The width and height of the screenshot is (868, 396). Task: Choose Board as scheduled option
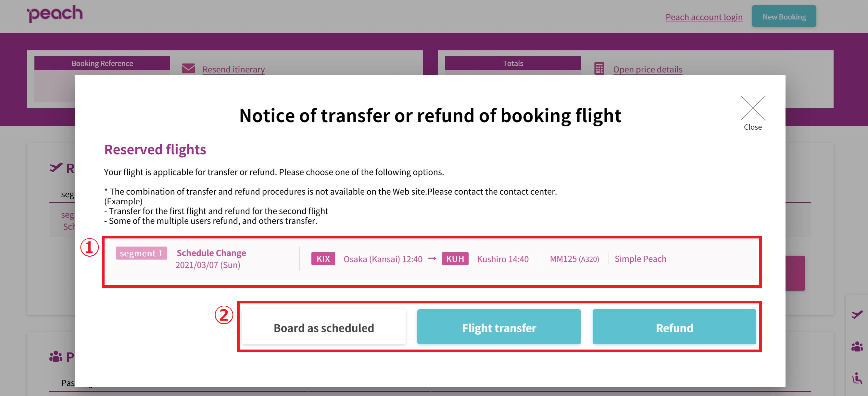323,327
